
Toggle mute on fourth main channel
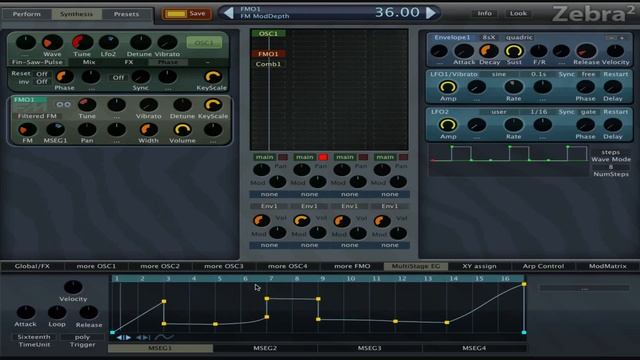click(403, 157)
